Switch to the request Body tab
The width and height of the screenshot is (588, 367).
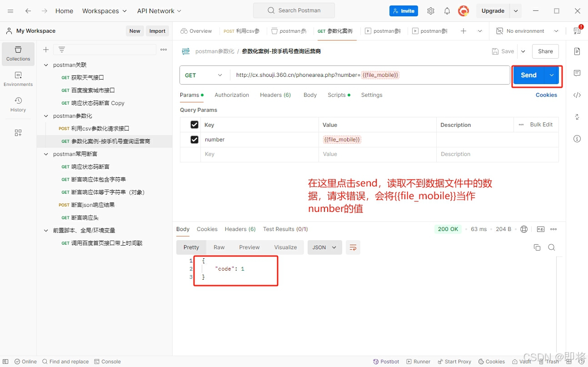click(310, 95)
